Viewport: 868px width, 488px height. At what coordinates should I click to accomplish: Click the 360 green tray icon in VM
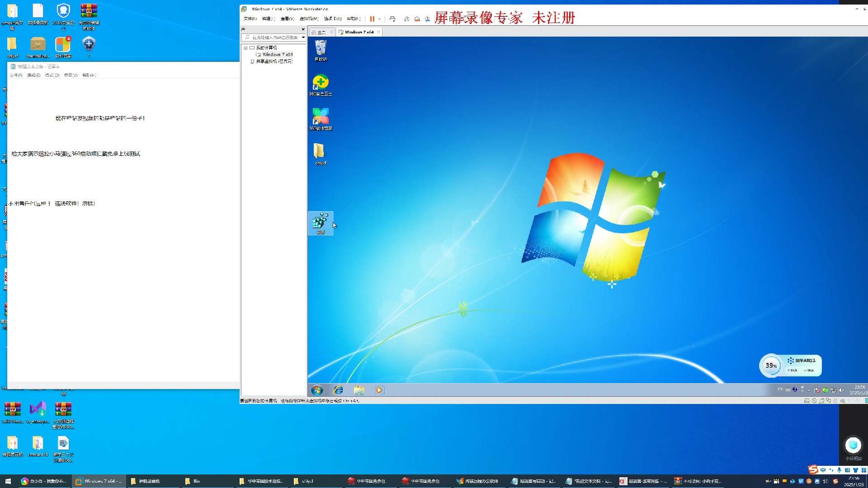[825, 390]
